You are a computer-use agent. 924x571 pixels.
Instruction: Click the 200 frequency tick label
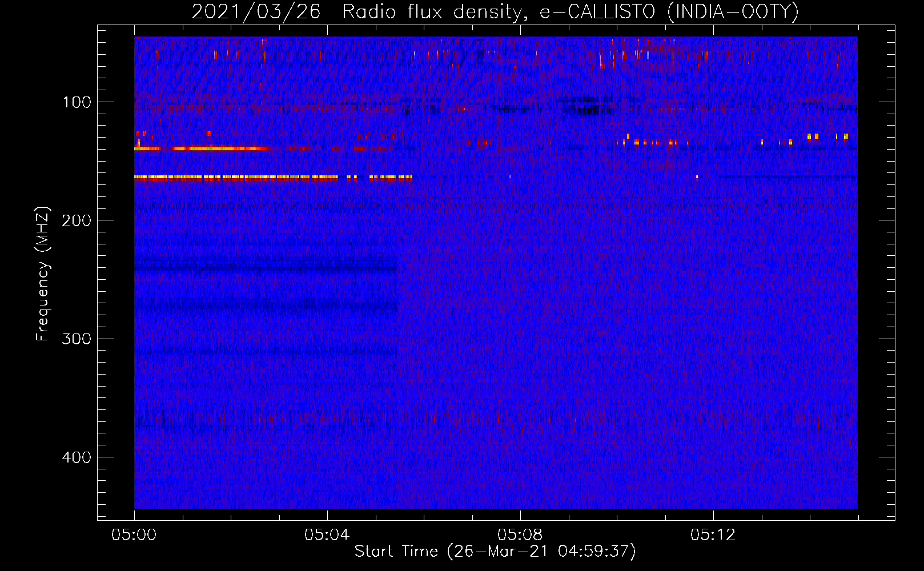point(77,220)
